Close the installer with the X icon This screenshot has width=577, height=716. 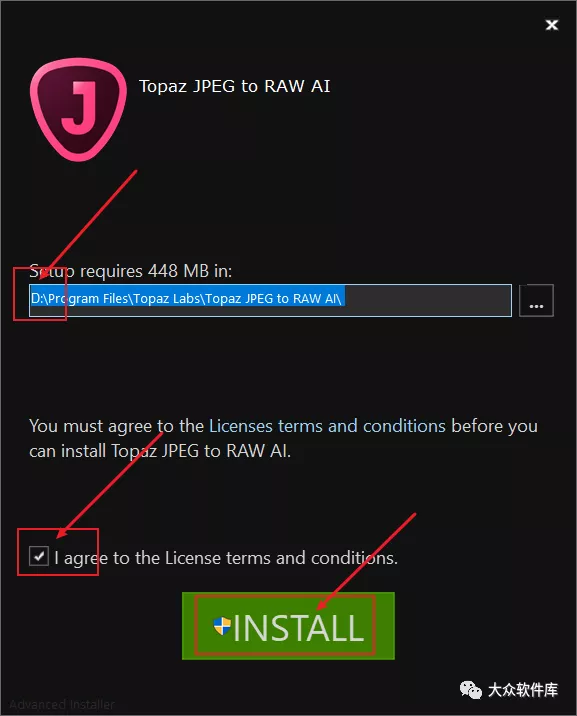(x=552, y=25)
